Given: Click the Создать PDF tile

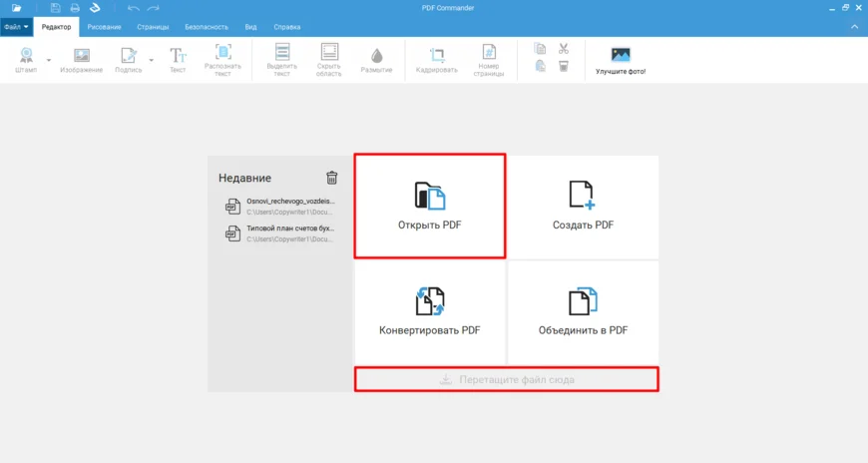Looking at the screenshot, I should (x=583, y=207).
